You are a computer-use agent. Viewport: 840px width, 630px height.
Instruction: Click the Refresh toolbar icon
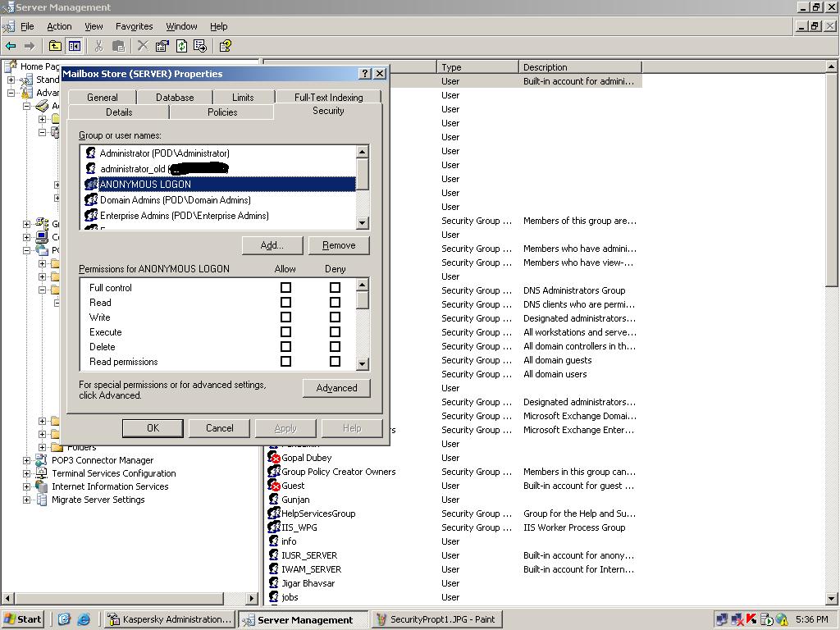181,46
